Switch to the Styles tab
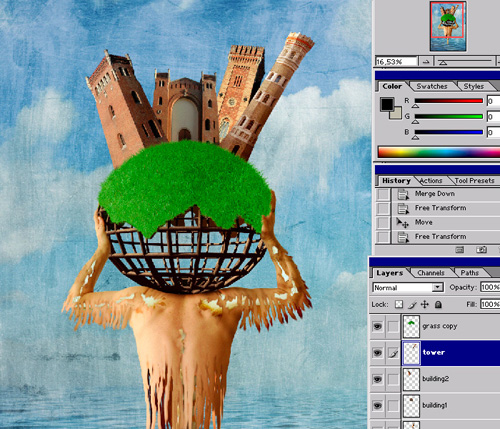This screenshot has height=429, width=500. [473, 86]
